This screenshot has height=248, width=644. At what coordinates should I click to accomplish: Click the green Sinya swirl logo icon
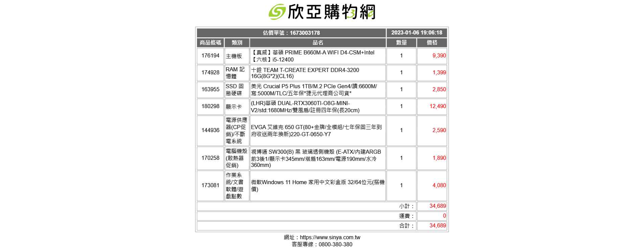(x=277, y=12)
